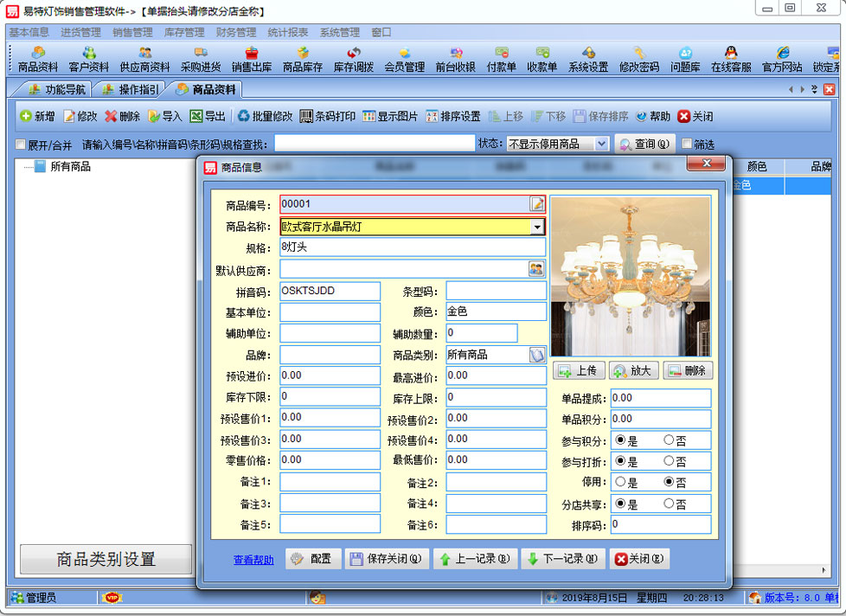Click the 批量修改 icon
This screenshot has height=616, width=846.
[x=265, y=116]
